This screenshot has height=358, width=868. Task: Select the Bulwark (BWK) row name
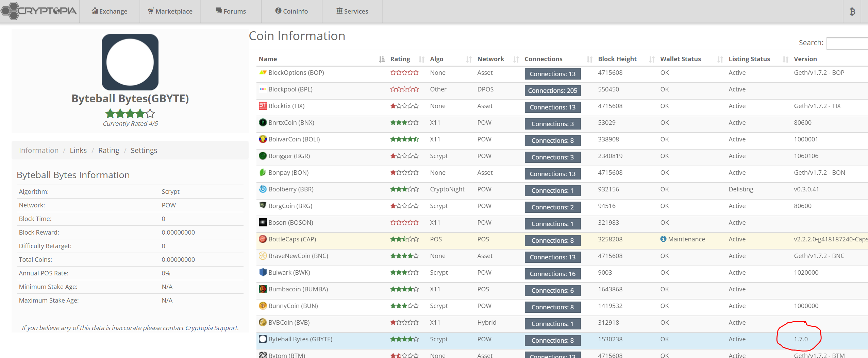click(289, 272)
